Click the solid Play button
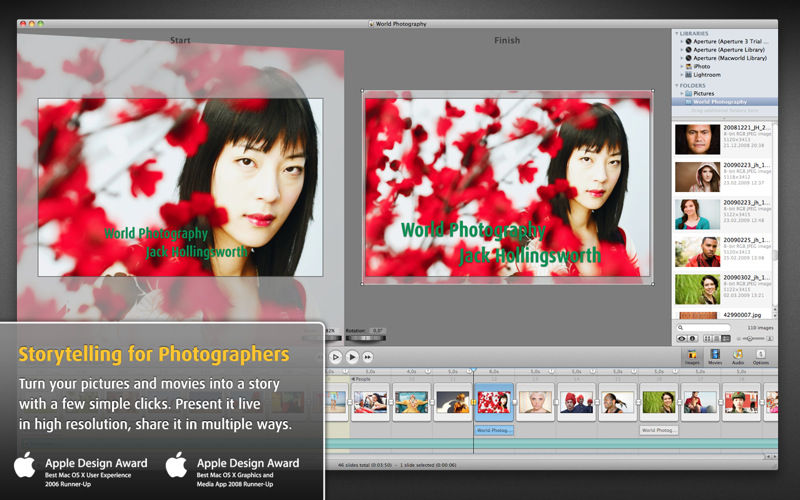Viewport: 800px width, 500px height. point(352,357)
